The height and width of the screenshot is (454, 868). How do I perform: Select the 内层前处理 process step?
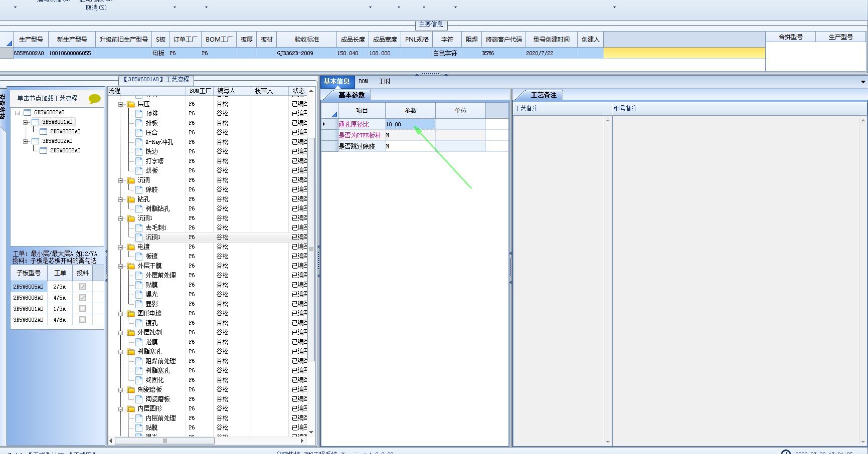pyautogui.click(x=160, y=418)
